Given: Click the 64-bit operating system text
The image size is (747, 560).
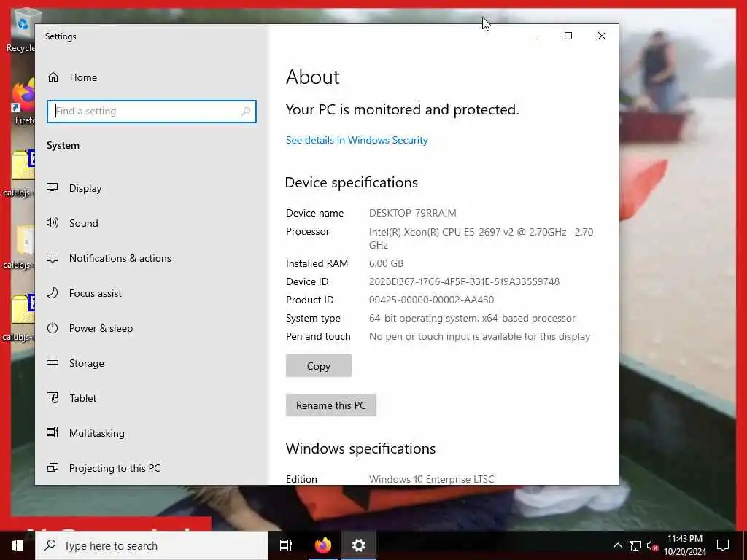Looking at the screenshot, I should click(x=472, y=318).
